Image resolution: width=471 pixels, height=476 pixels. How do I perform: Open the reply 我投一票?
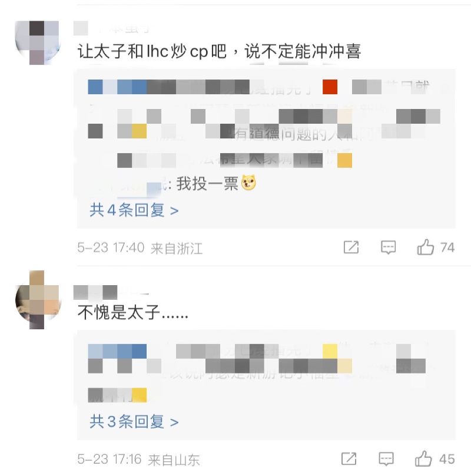[207, 184]
